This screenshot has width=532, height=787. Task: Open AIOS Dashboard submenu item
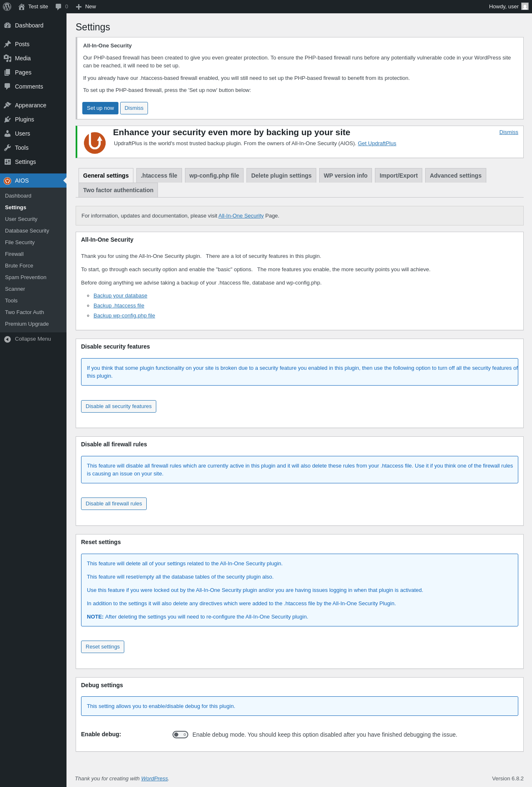(x=33, y=196)
